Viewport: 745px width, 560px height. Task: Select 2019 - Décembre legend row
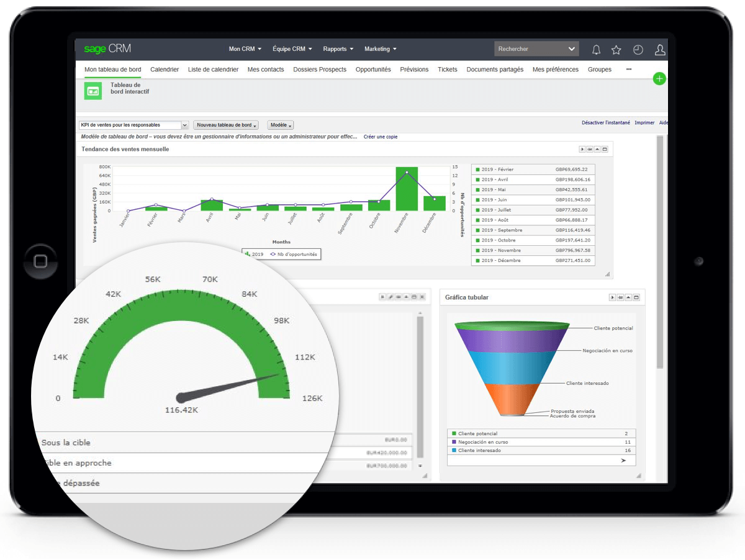[x=533, y=261]
